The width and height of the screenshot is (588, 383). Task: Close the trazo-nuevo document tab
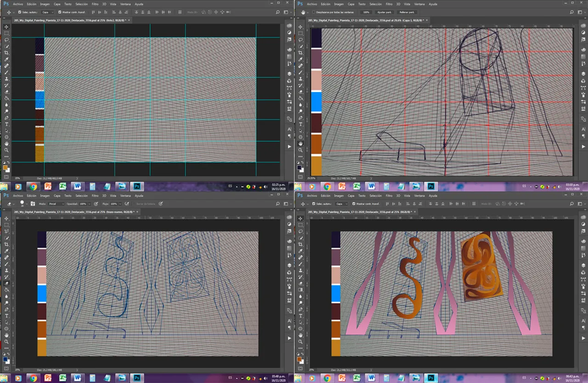click(x=137, y=212)
